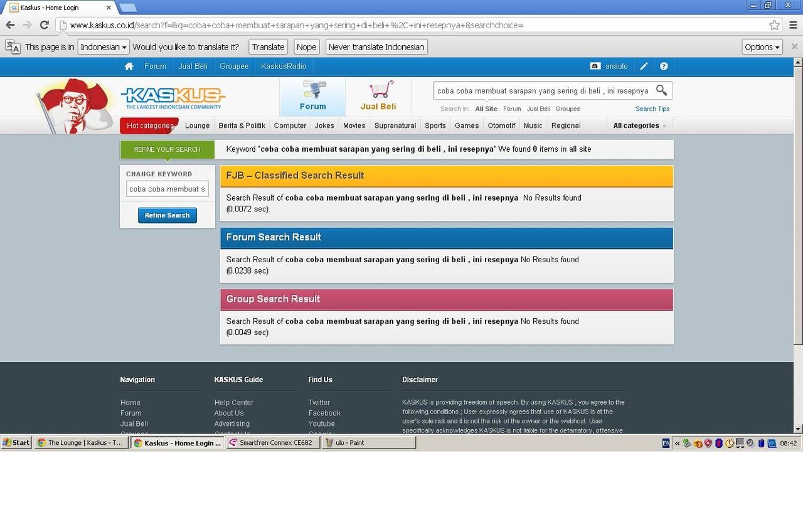Screen dimensions: 803x532
Task: Click the EN language indicator in taskbar
Action: [x=666, y=443]
